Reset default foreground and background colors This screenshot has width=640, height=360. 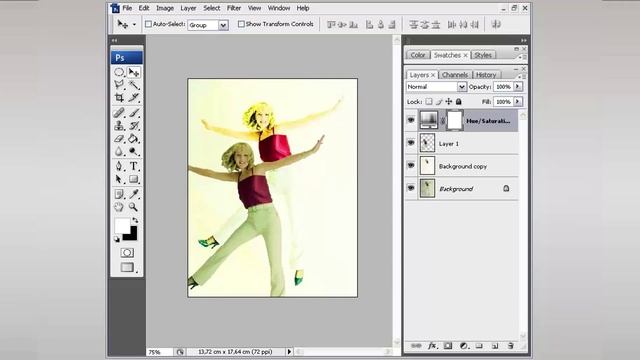[x=117, y=239]
